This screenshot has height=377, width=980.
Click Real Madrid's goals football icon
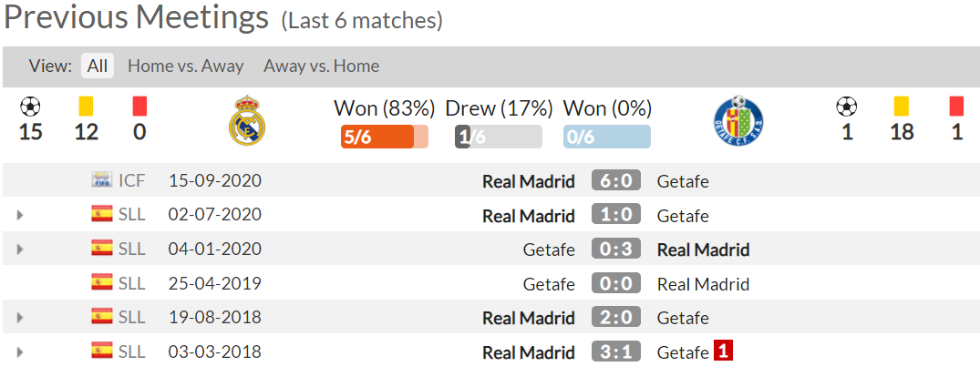click(x=30, y=107)
